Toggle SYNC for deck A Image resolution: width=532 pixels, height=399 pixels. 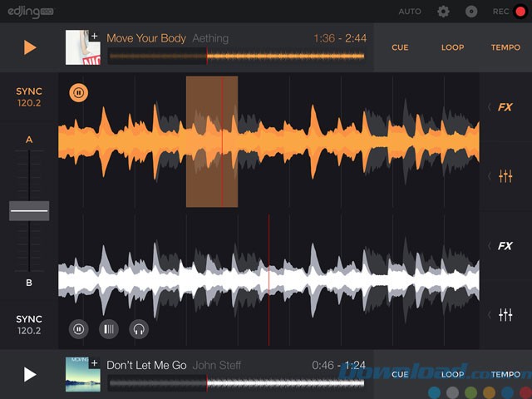29,97
